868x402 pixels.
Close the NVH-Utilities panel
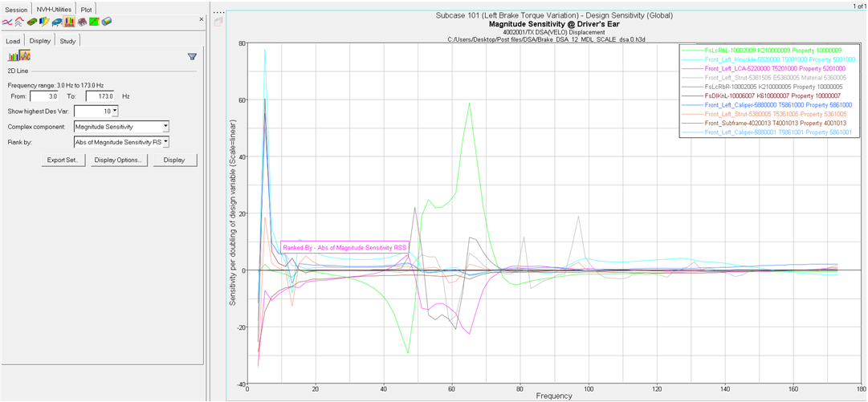201,19
